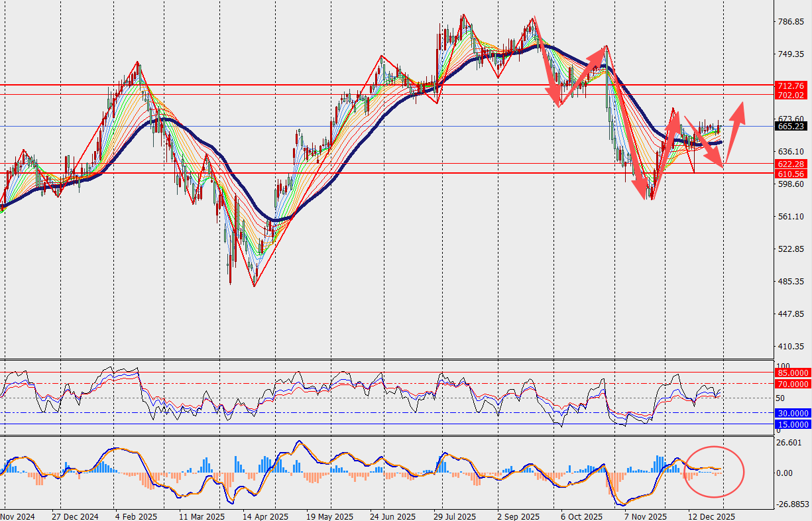Click the current price label 665.23

pyautogui.click(x=791, y=127)
